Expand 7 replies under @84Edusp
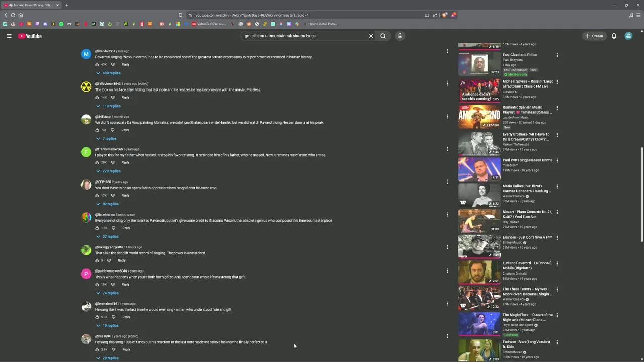This screenshot has height=362, width=644. pos(106,138)
